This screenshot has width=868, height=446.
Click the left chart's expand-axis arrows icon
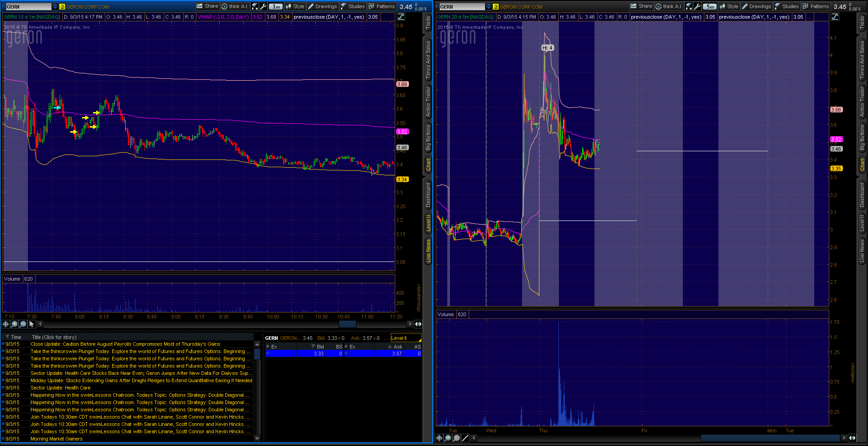pos(418,324)
